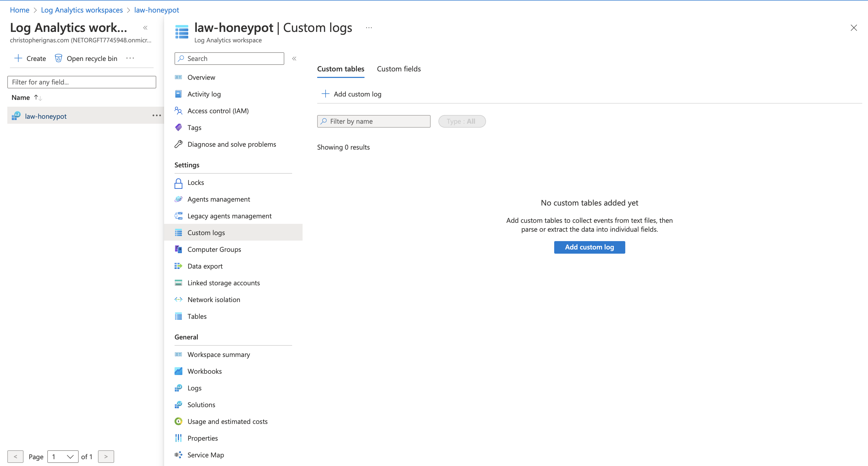Image resolution: width=868 pixels, height=466 pixels.
Task: Click the Log Analytics workspace header icon
Action: [x=182, y=32]
